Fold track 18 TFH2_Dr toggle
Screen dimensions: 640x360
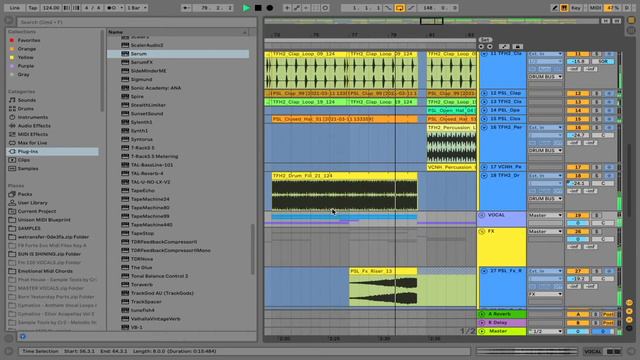pos(484,176)
